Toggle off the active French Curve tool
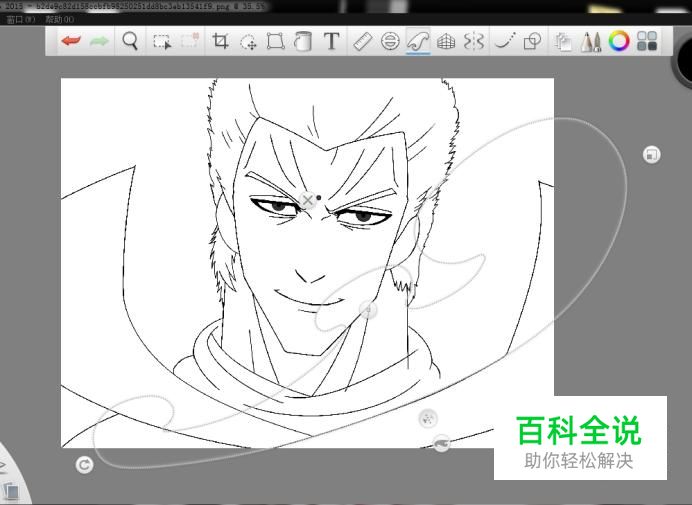The image size is (692, 505). [418, 41]
